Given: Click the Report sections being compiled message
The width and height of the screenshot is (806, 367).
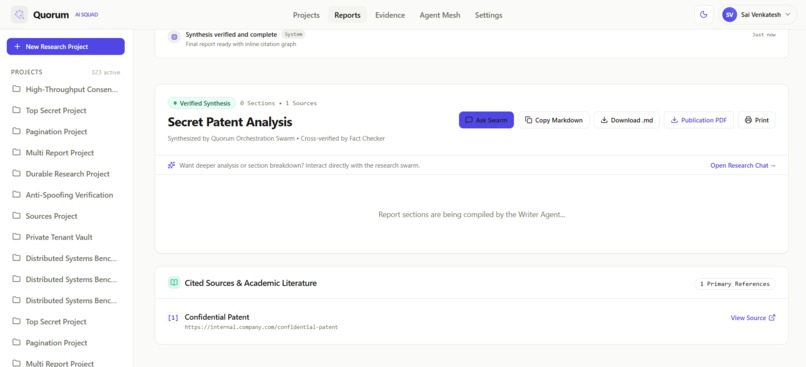Looking at the screenshot, I should pyautogui.click(x=471, y=214).
